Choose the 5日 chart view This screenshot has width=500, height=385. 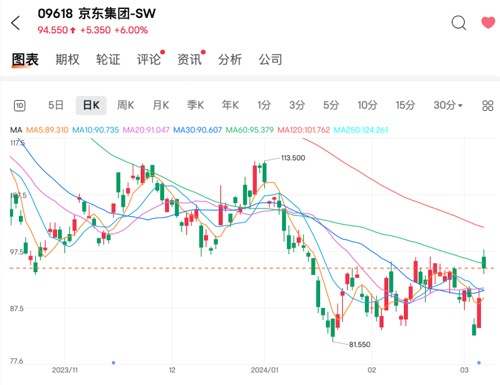(56, 105)
